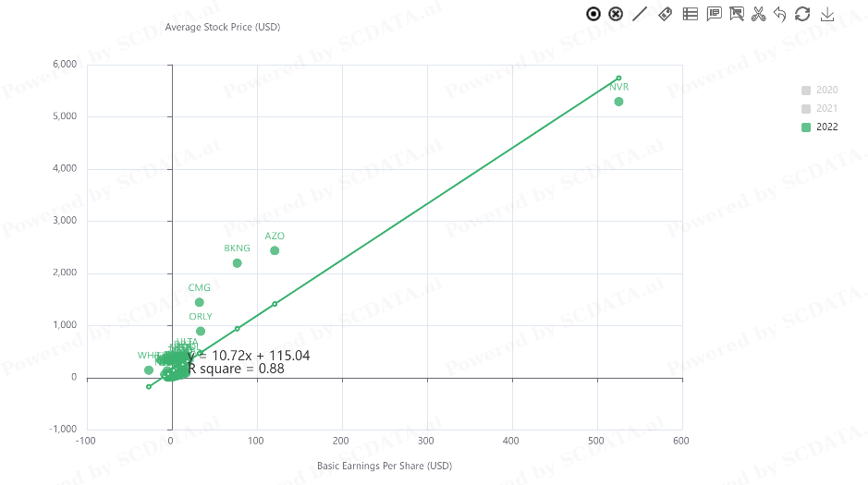Viewport: 868px width, 485px height.
Task: Click the NVR data point
Action: tap(619, 102)
